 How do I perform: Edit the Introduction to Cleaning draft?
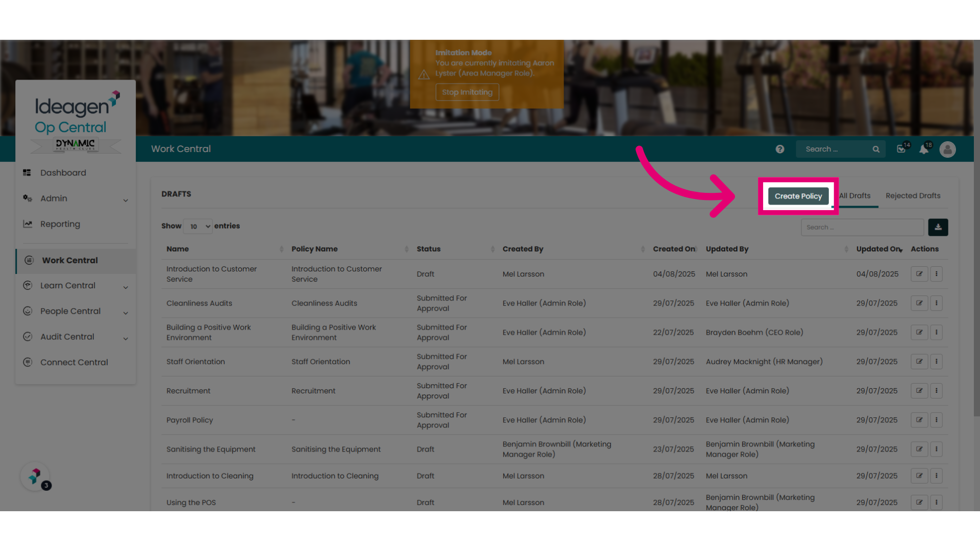point(919,476)
